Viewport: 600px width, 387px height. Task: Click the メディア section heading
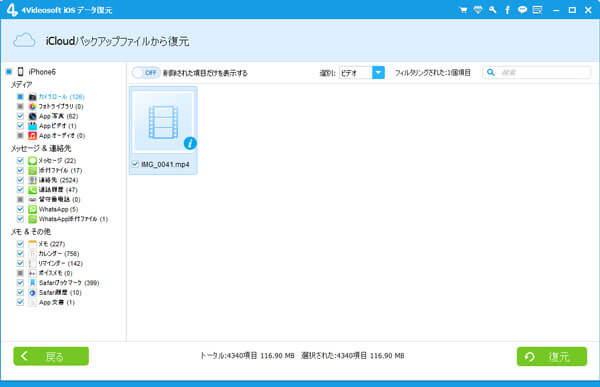coord(21,85)
